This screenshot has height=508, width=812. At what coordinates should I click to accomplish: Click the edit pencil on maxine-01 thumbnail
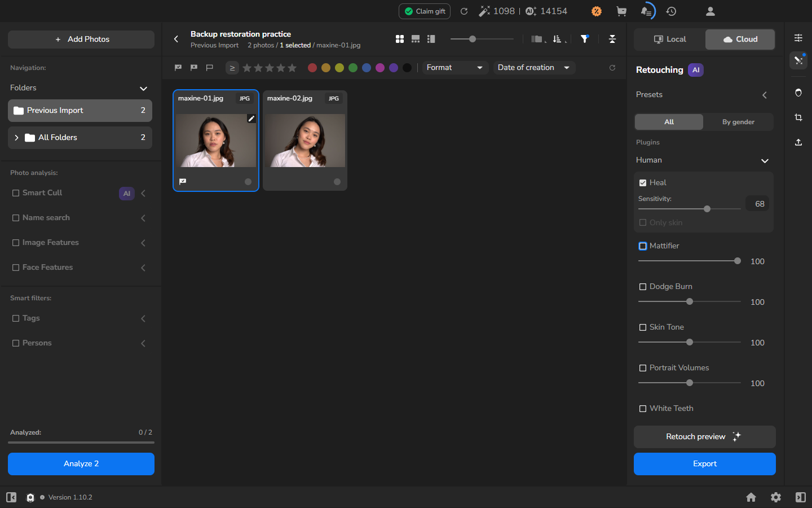point(251,119)
